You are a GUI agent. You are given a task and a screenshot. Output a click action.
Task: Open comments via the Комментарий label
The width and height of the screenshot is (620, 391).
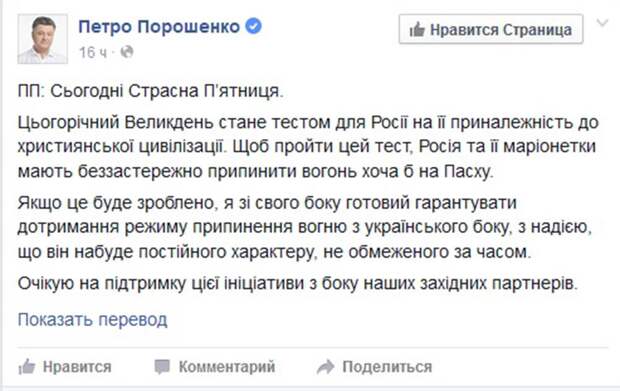[227, 366]
